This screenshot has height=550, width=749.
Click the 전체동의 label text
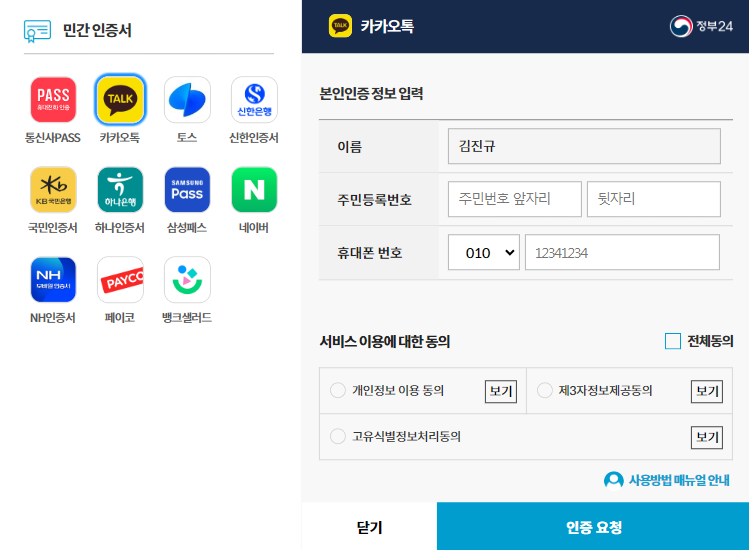(x=710, y=341)
